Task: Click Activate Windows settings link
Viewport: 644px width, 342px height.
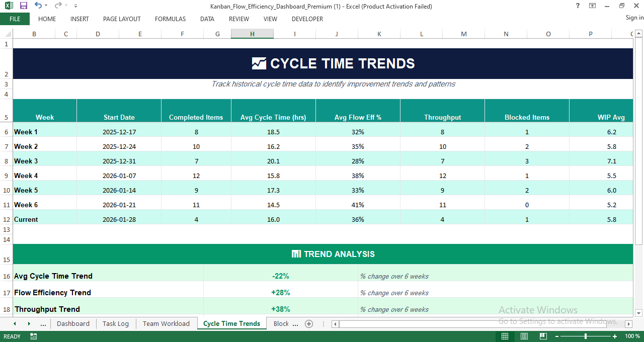Action: click(557, 321)
